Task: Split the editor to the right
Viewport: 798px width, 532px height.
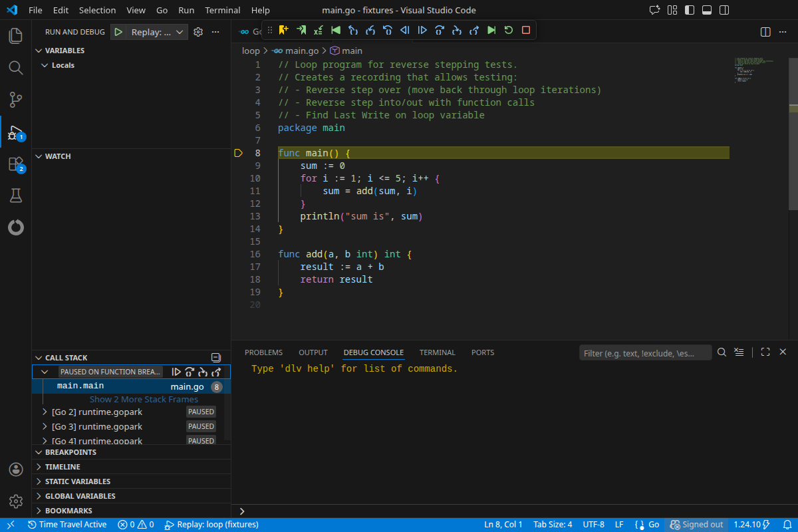Action: coord(765,32)
